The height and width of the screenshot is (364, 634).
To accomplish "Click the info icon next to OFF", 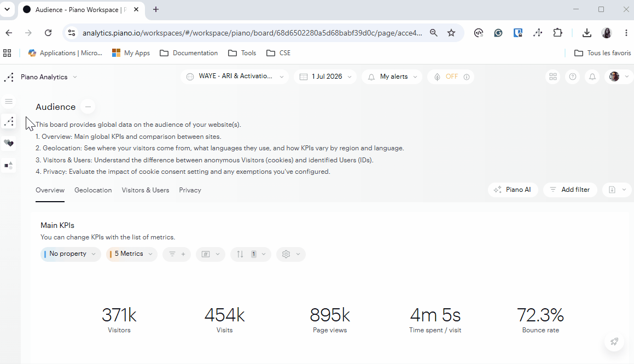I will coord(467,77).
